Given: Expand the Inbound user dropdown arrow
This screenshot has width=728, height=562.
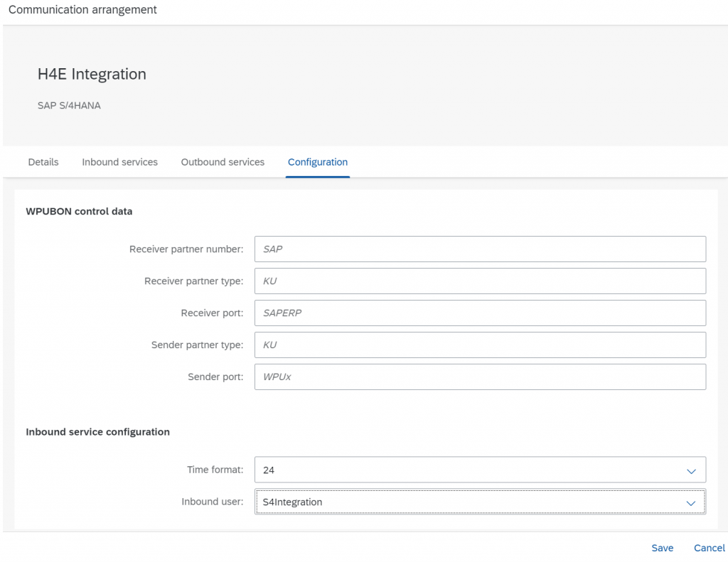Looking at the screenshot, I should click(691, 503).
